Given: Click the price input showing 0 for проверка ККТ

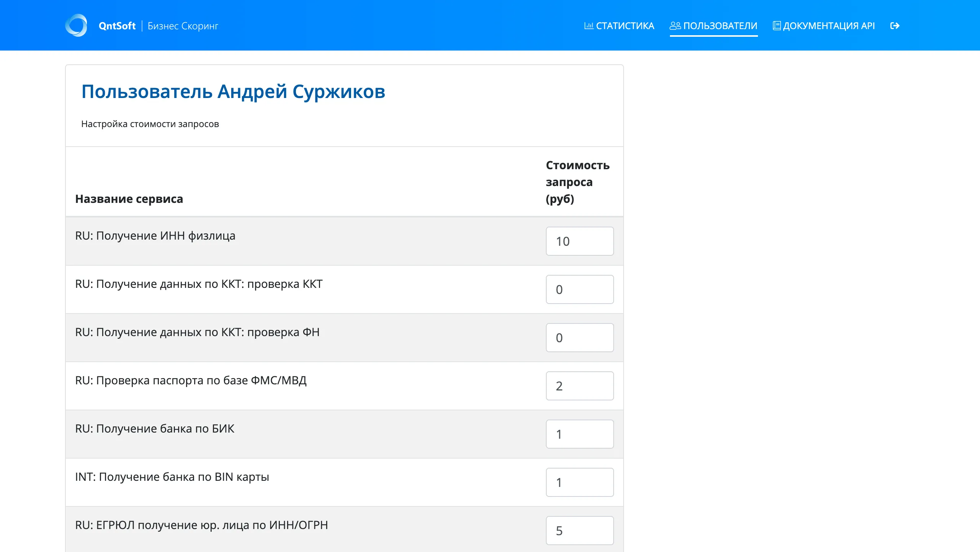Looking at the screenshot, I should (580, 289).
